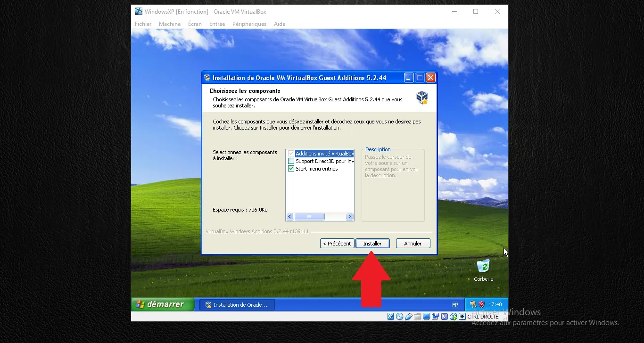
Task: Open the Machine menu
Action: [169, 24]
